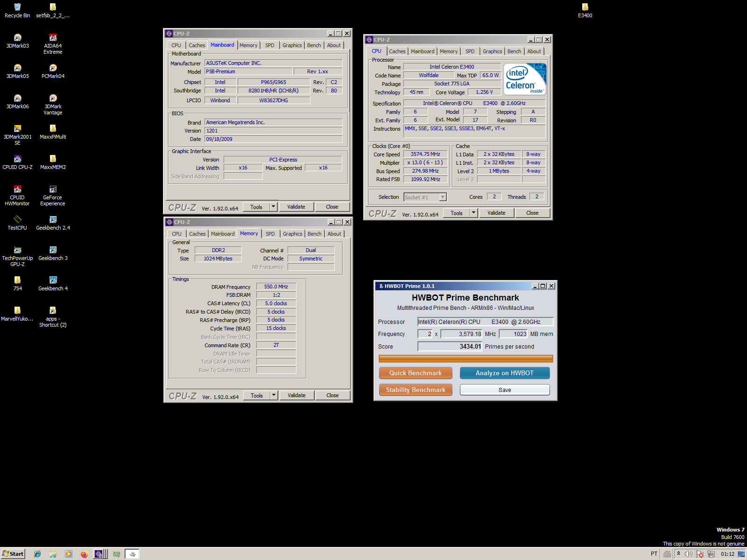This screenshot has height=560, width=747.
Task: Click Analyze on HWBOT button
Action: pyautogui.click(x=505, y=373)
